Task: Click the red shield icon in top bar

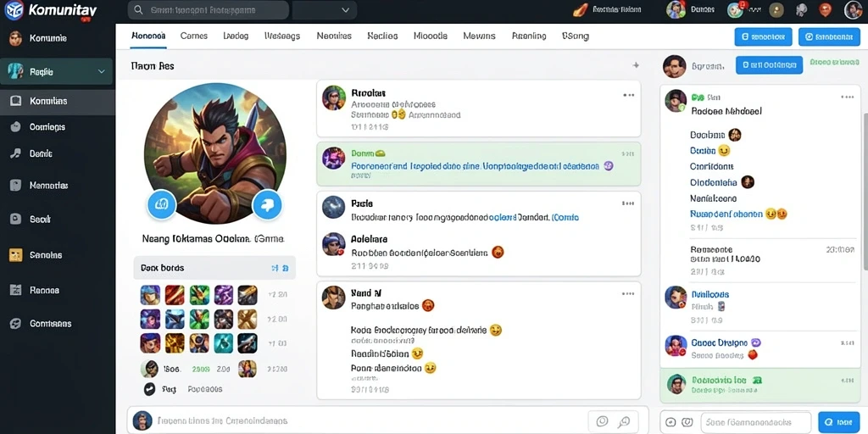Action: (826, 9)
